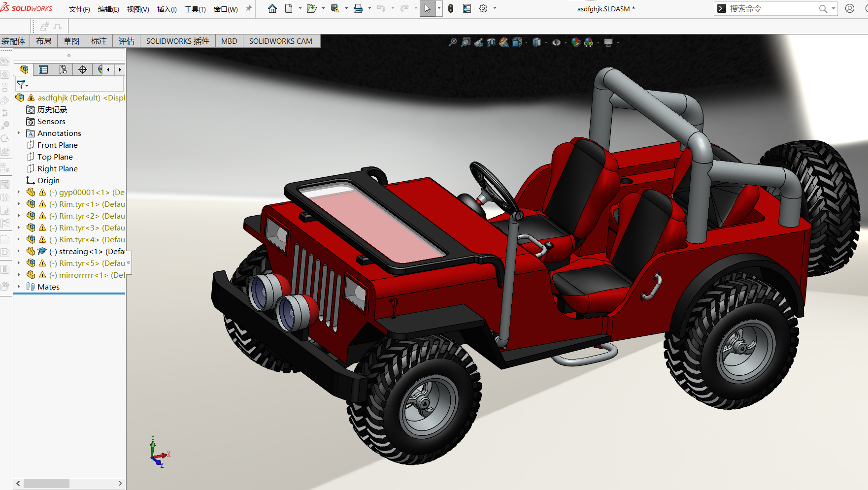Activate the Select cursor tool
Screen dimensions: 868x490
(428, 8)
